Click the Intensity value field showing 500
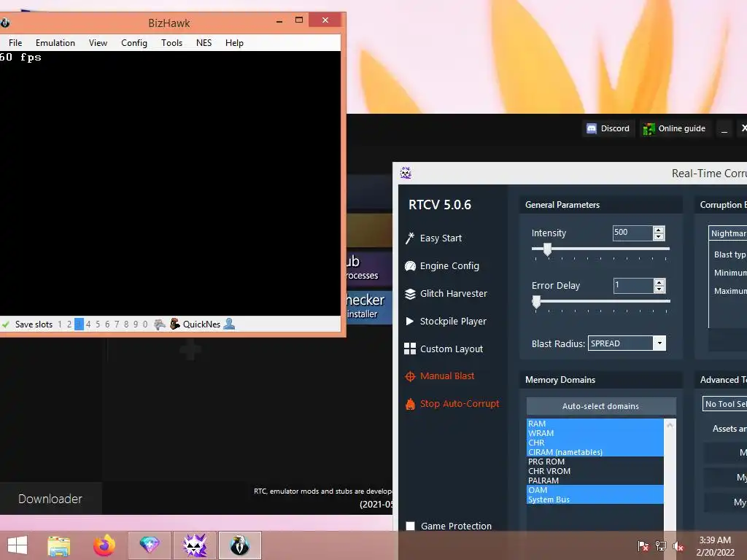This screenshot has height=560, width=747. point(632,233)
